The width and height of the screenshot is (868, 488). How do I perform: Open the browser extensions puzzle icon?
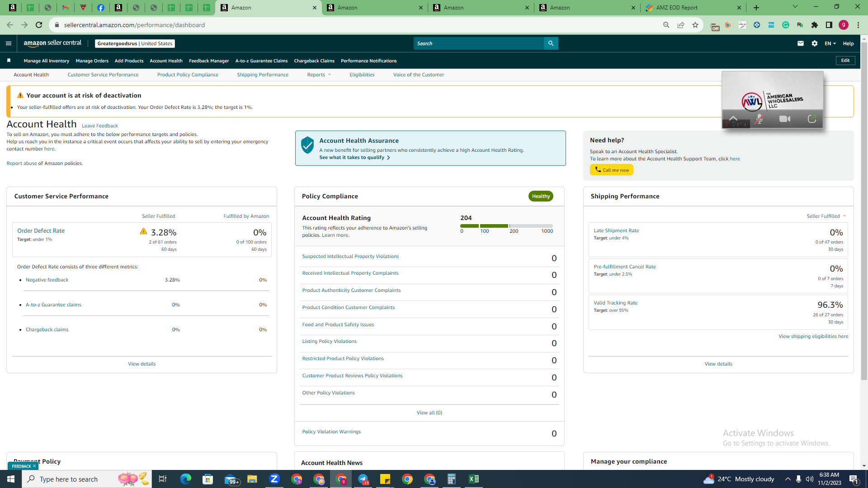[x=815, y=25]
